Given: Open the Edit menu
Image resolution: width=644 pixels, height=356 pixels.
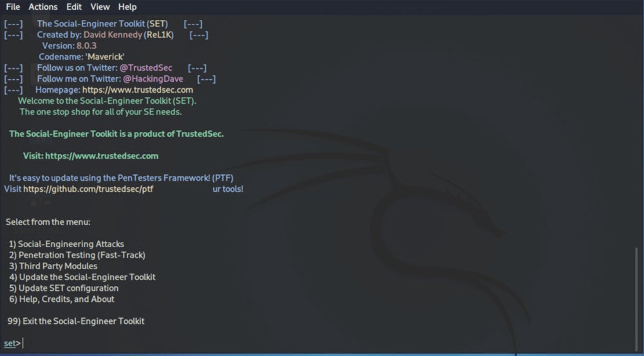Looking at the screenshot, I should (x=74, y=6).
